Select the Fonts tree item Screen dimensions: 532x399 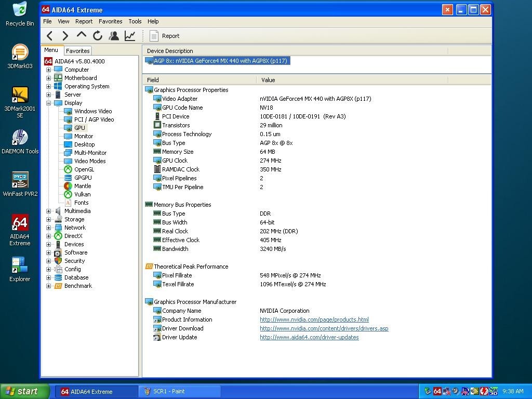pyautogui.click(x=82, y=203)
